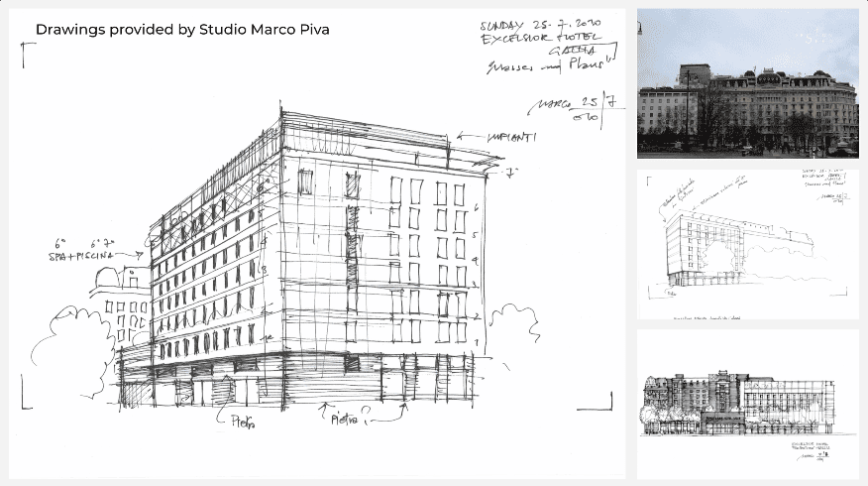This screenshot has width=868, height=486.
Task: Click the 'SPA+PISCINA' handwritten note
Action: click(x=81, y=256)
